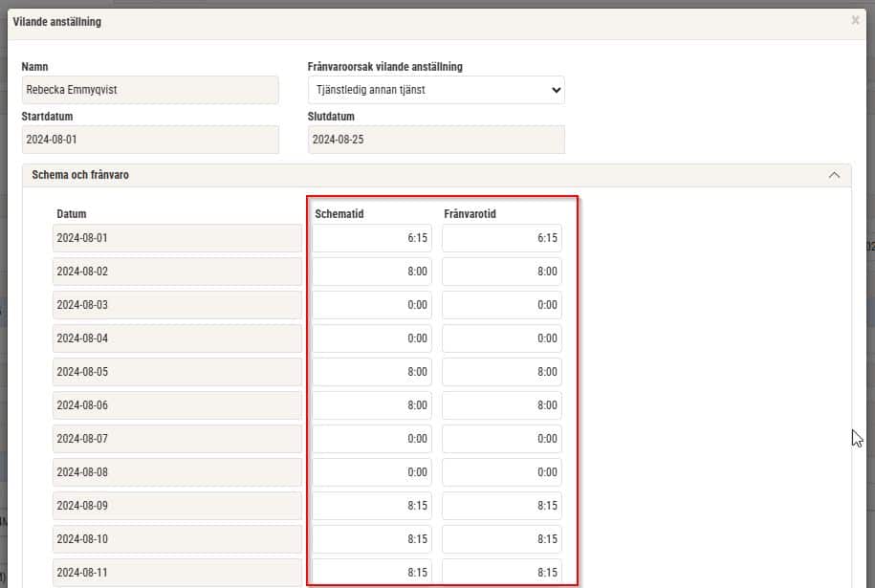Click Schematid field for 2024-08-07
Image resolution: width=875 pixels, height=588 pixels.
372,439
